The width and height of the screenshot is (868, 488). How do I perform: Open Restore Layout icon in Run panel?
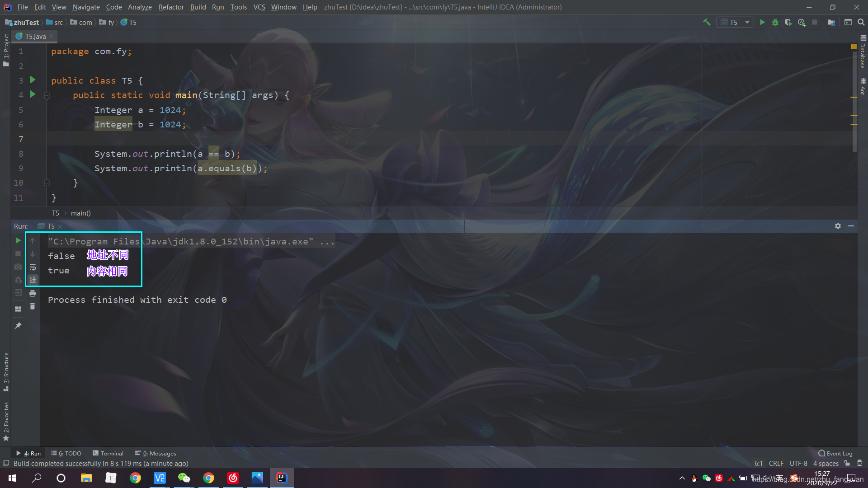coord(18,309)
